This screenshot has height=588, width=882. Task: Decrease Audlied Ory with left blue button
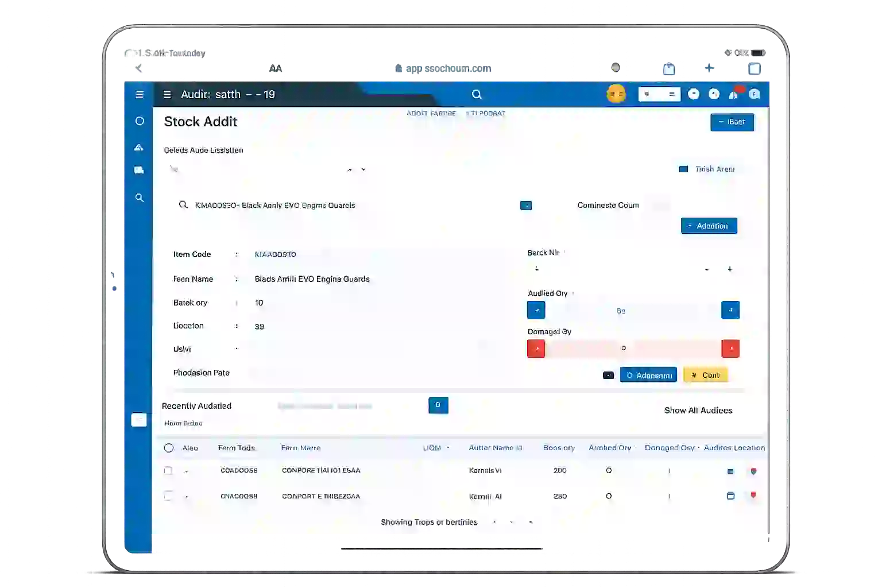[x=536, y=310]
